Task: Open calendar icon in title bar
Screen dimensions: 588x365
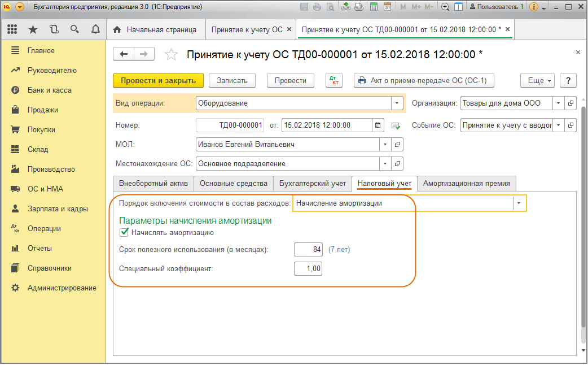Action: (x=387, y=7)
